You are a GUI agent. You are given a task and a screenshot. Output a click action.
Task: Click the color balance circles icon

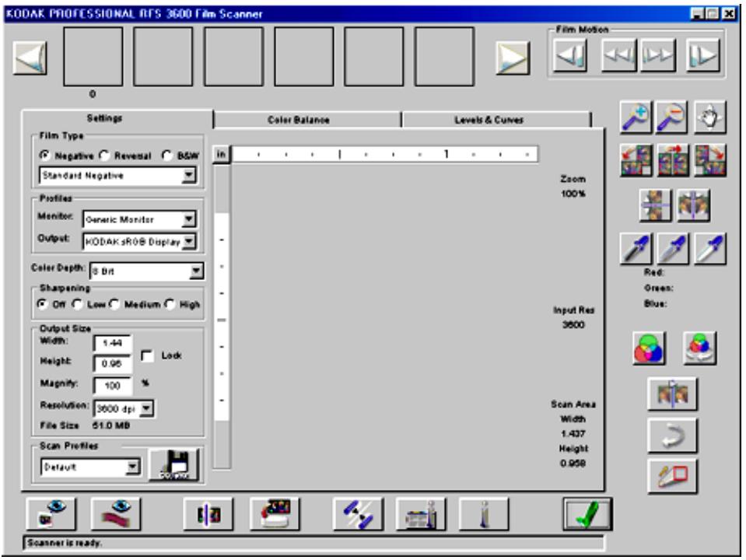pos(650,348)
